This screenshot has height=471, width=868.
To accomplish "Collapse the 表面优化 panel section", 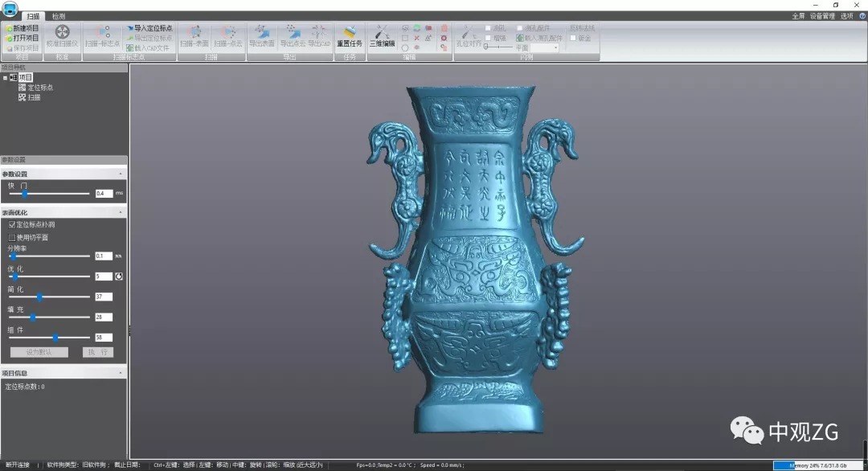I will coord(121,213).
